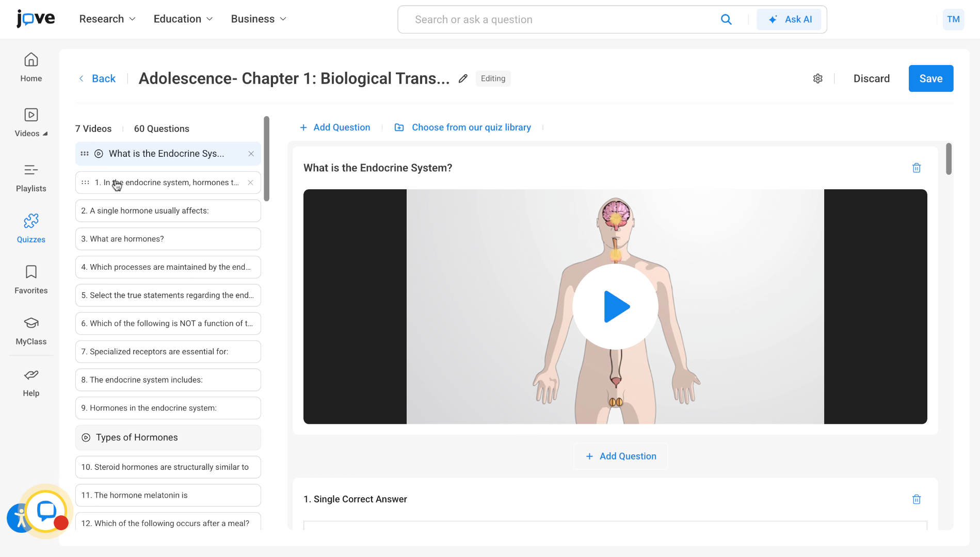Screen dimensions: 980x557
Task: Select the Types of Hormones video section
Action: [x=136, y=437]
